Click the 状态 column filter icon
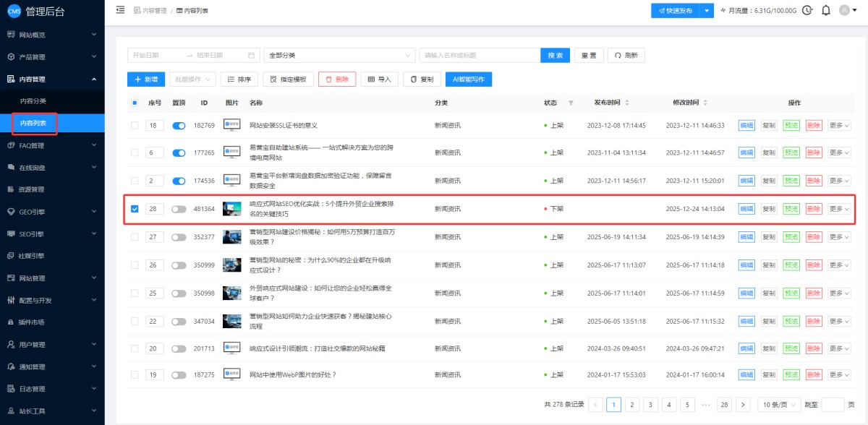 click(571, 103)
